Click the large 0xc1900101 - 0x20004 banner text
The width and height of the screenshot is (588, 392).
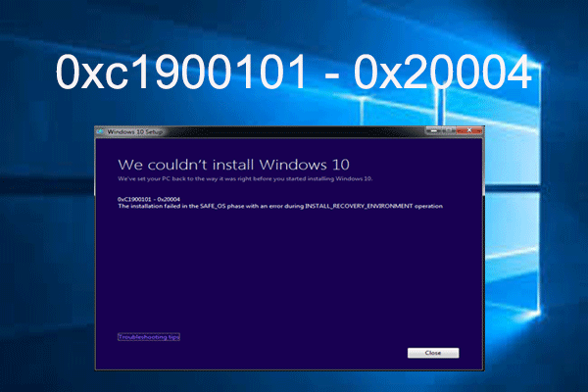tap(294, 72)
